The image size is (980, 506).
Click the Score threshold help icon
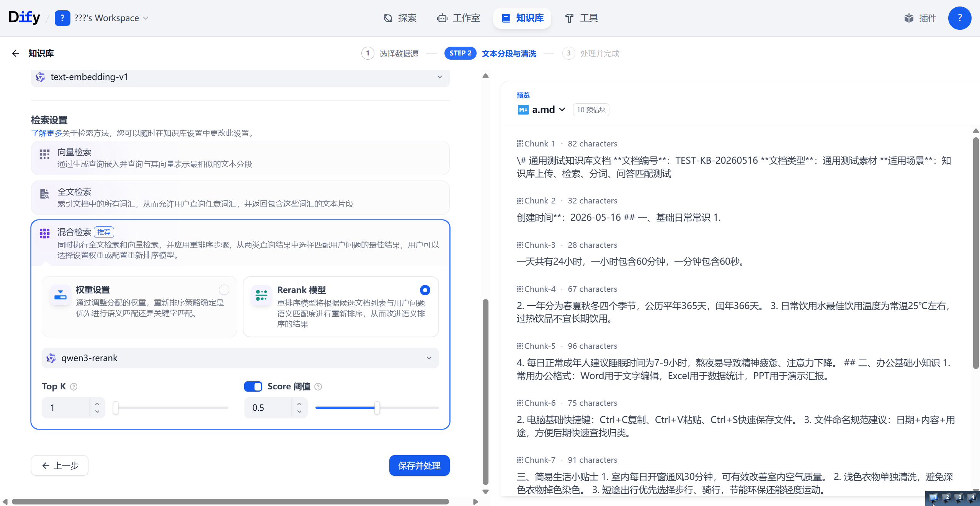318,387
